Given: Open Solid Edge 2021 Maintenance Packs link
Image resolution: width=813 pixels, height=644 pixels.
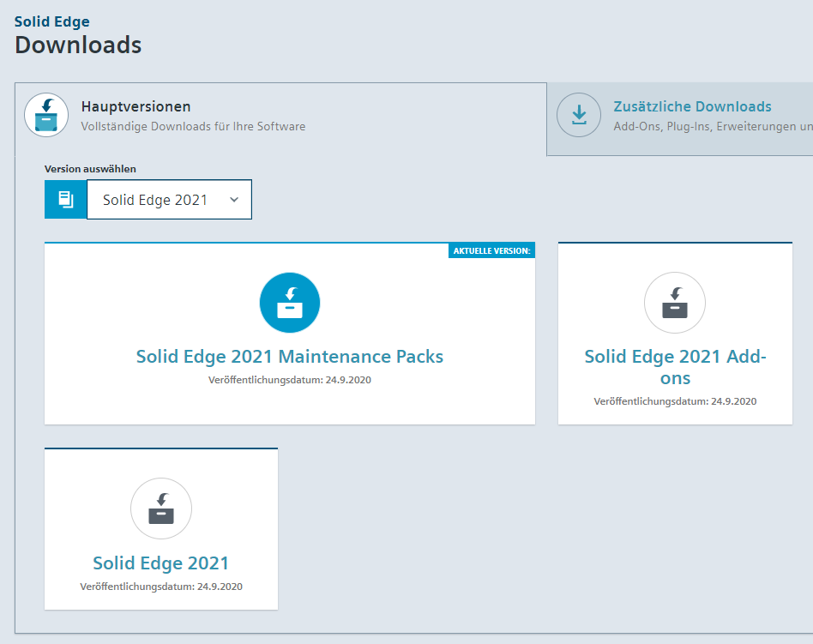Looking at the screenshot, I should [290, 356].
